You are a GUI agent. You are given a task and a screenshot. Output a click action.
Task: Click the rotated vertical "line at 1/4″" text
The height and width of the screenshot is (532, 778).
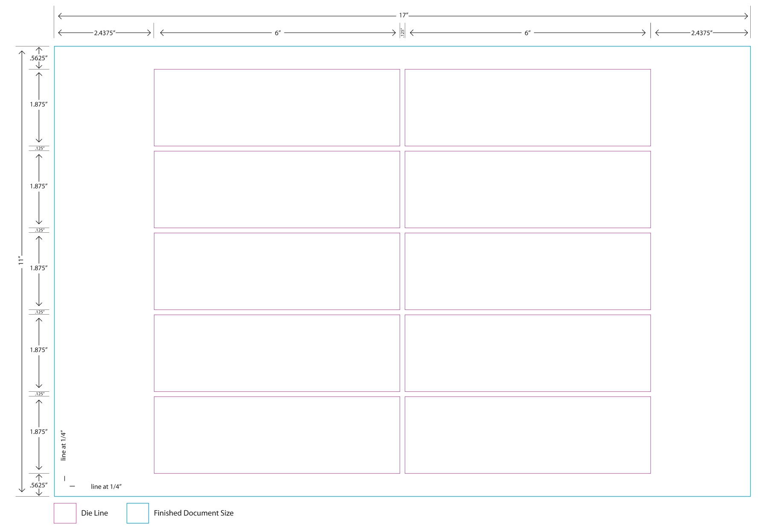pyautogui.click(x=64, y=446)
